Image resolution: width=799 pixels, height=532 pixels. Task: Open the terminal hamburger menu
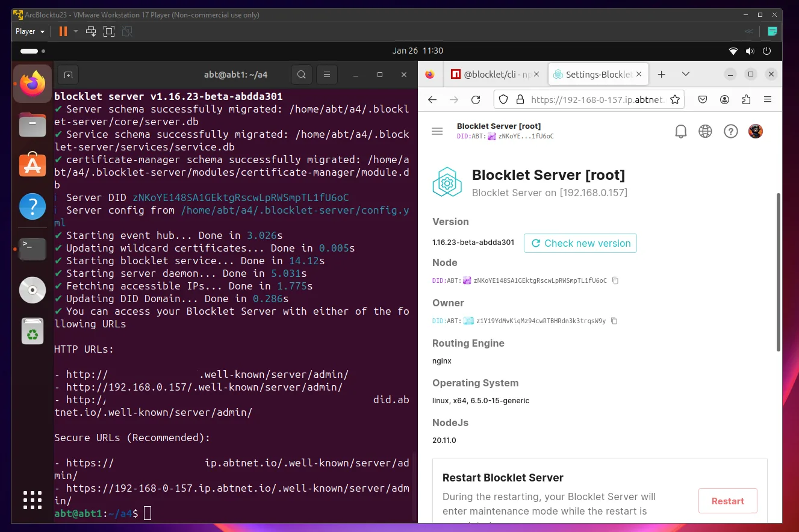click(327, 75)
